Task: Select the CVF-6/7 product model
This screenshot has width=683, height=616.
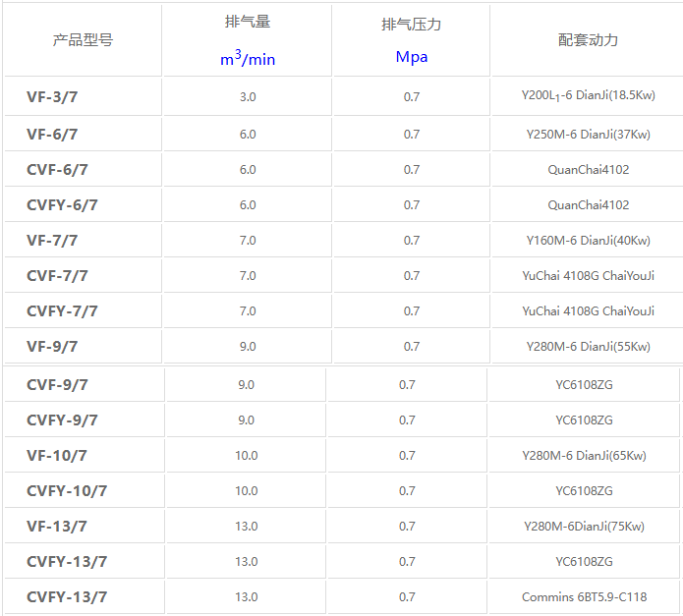Action: pyautogui.click(x=57, y=169)
